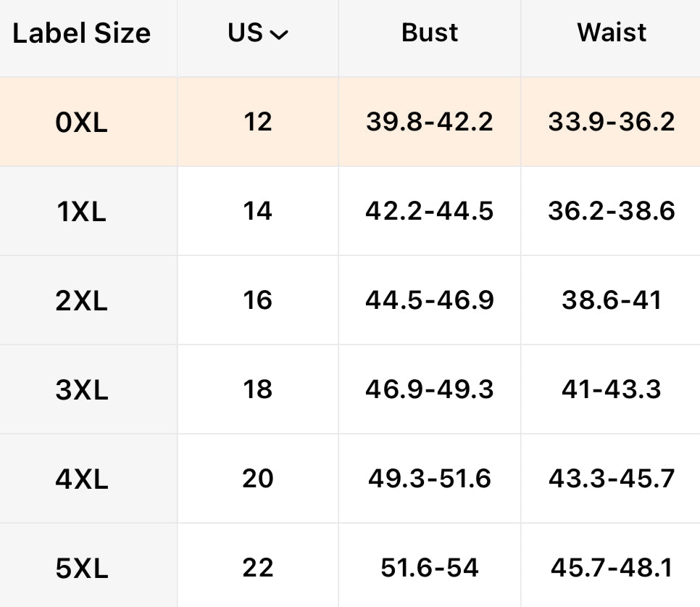Image resolution: width=700 pixels, height=607 pixels.
Task: Click US size 22 cell
Action: (x=257, y=568)
